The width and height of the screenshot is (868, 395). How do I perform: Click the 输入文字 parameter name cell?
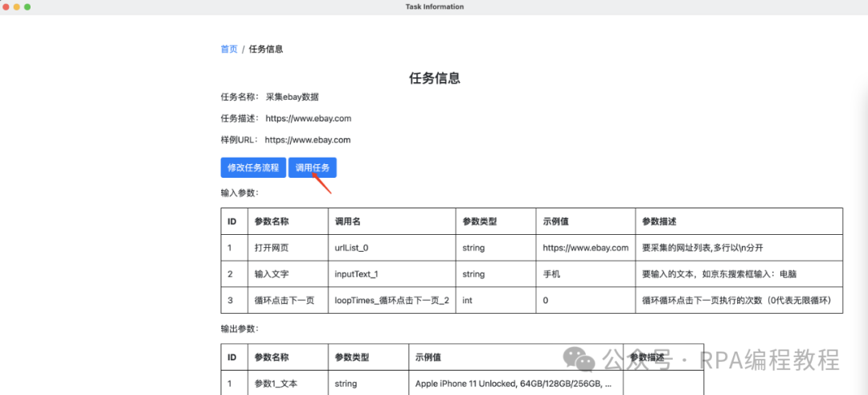point(288,274)
